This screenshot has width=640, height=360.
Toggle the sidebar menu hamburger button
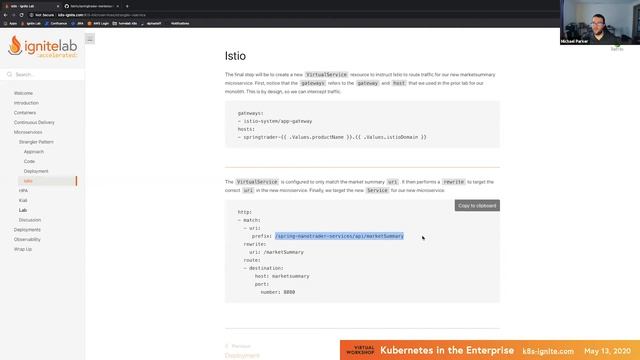click(90, 39)
